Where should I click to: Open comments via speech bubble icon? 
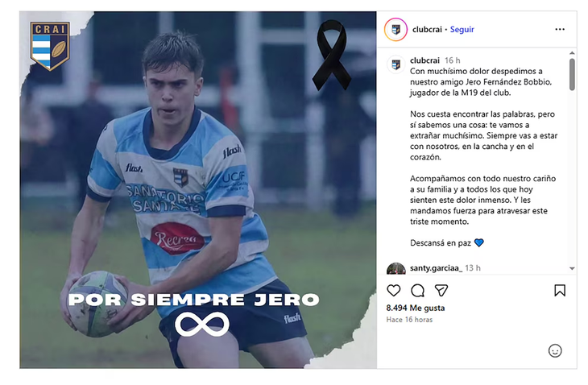(x=417, y=290)
